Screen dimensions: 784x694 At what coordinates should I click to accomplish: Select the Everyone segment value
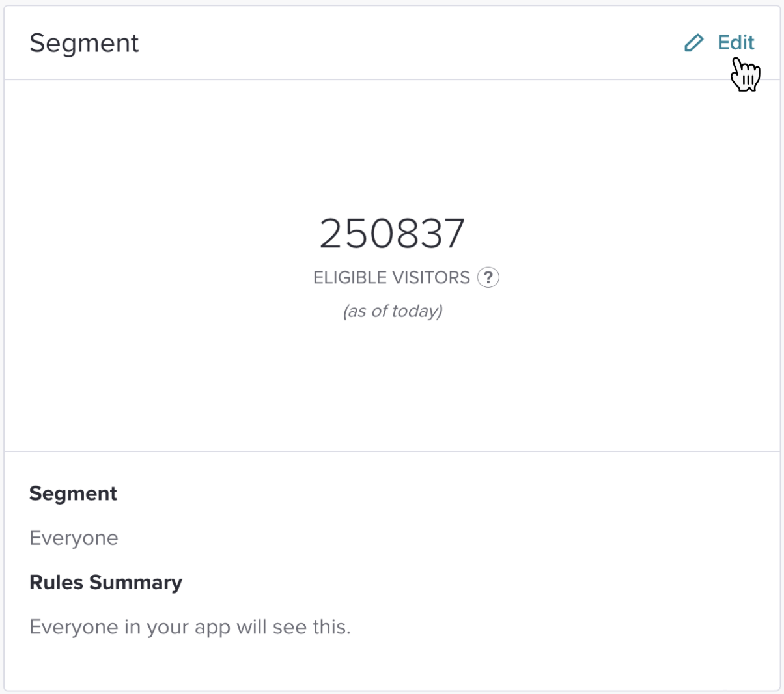pyautogui.click(x=74, y=538)
